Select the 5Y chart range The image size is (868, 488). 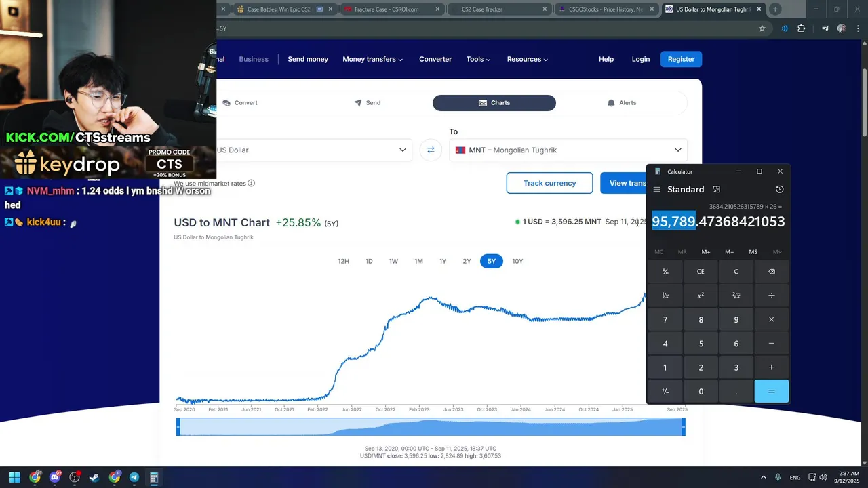[492, 261]
